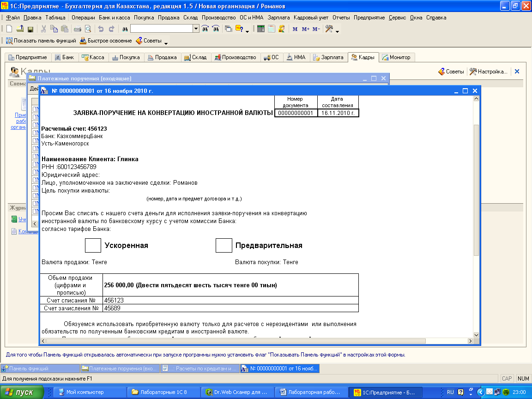Open Мой компьютер in taskbar
Screen dimensions: 532x399
90,392
